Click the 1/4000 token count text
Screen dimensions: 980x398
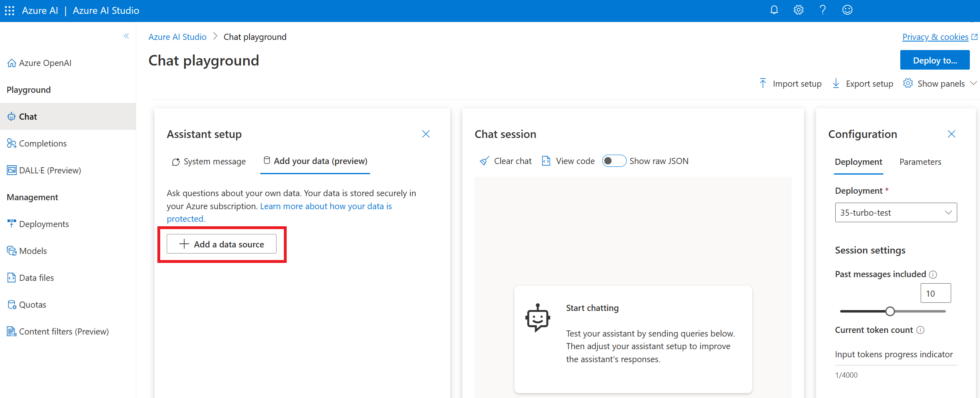tap(846, 375)
